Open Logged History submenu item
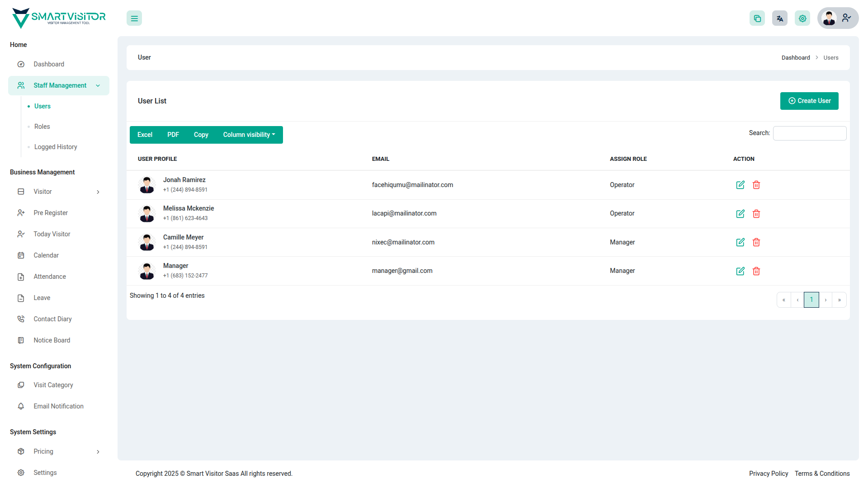Image resolution: width=868 pixels, height=488 pixels. [56, 147]
